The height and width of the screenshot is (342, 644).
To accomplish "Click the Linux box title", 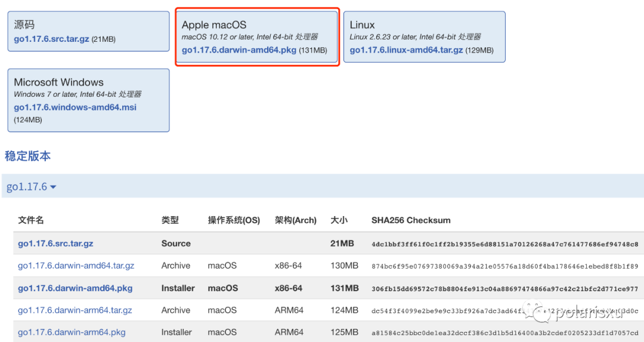I will (363, 24).
